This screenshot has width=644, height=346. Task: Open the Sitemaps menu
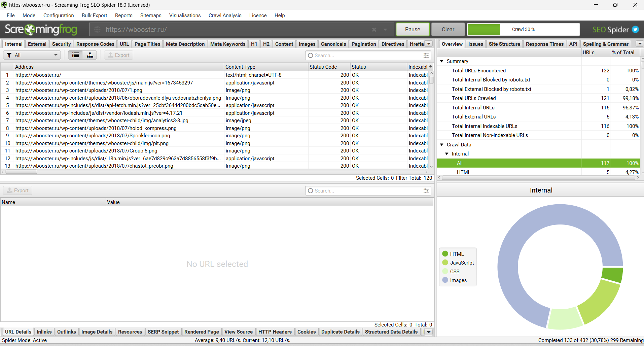[151, 15]
